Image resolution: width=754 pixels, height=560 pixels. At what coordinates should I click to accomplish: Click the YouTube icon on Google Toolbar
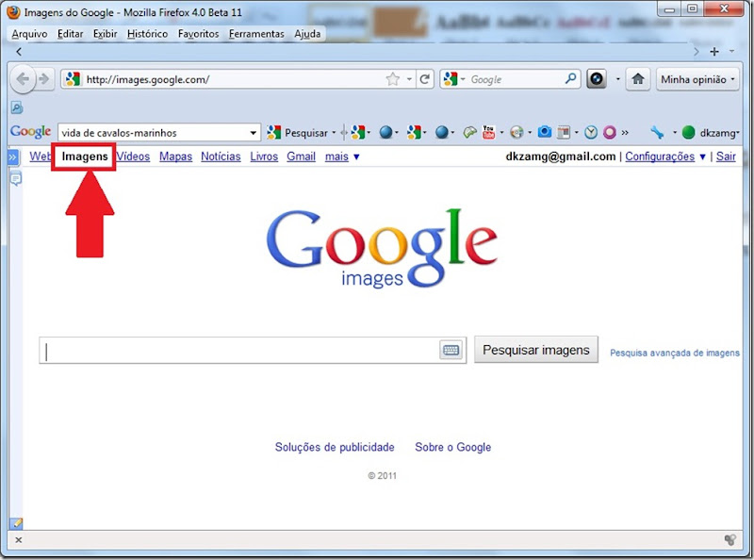(488, 132)
